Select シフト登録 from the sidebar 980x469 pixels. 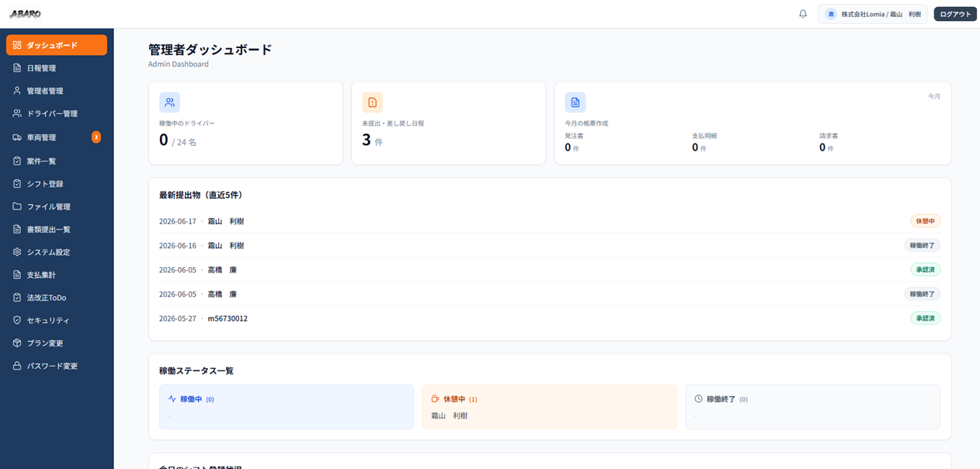coord(57,184)
